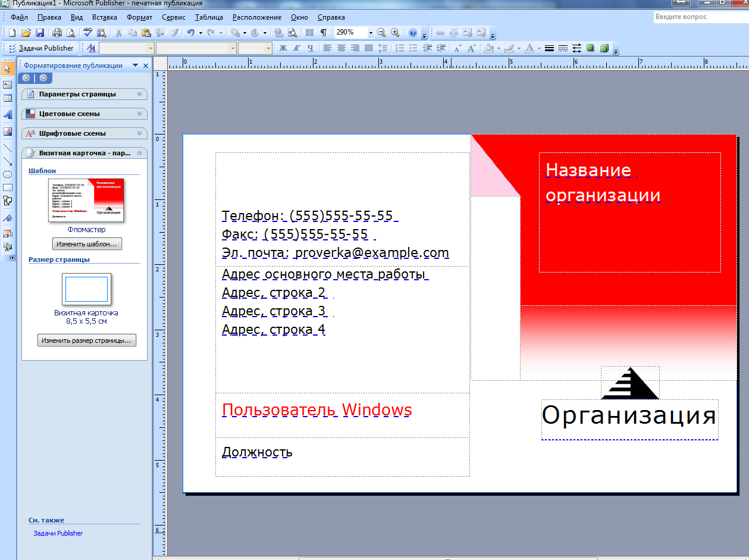
Task: Go back with task pane back arrow
Action: click(x=26, y=78)
